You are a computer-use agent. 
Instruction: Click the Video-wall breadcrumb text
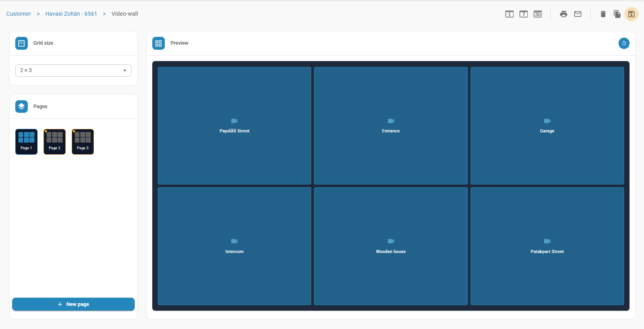124,14
